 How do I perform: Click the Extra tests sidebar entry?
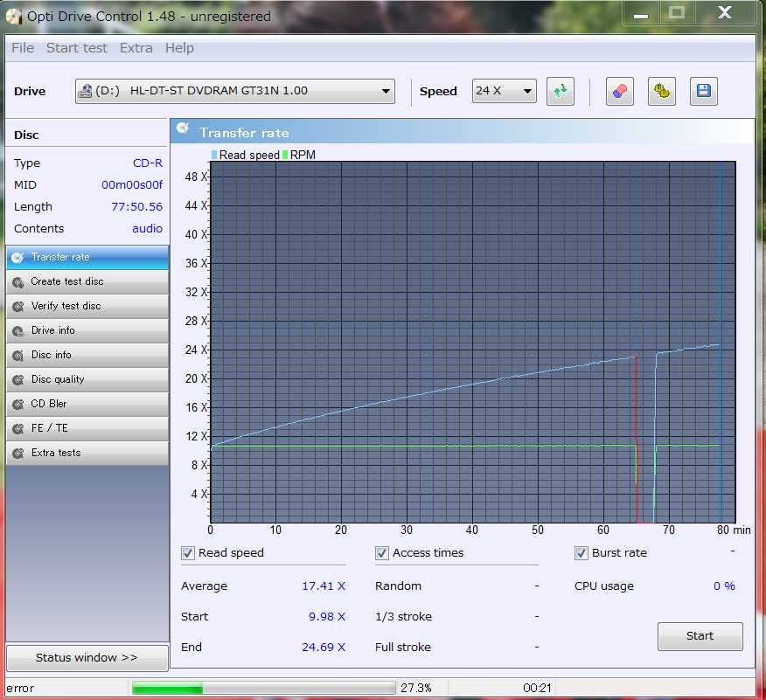[x=87, y=453]
